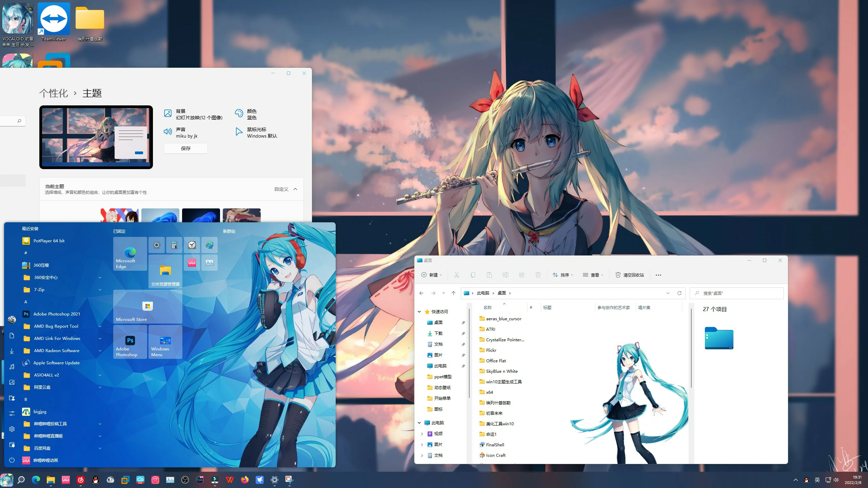
Task: Click the 保存 theme button
Action: [x=186, y=148]
